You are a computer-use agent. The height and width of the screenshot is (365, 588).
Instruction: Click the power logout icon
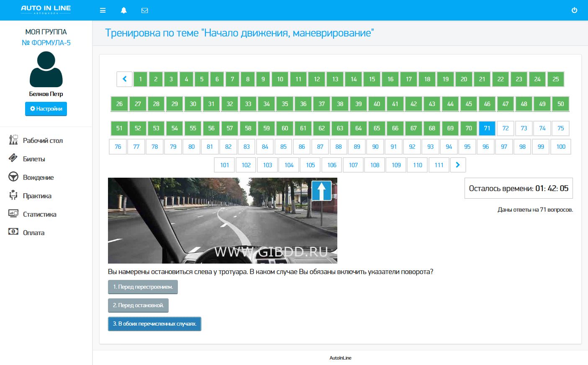click(574, 10)
